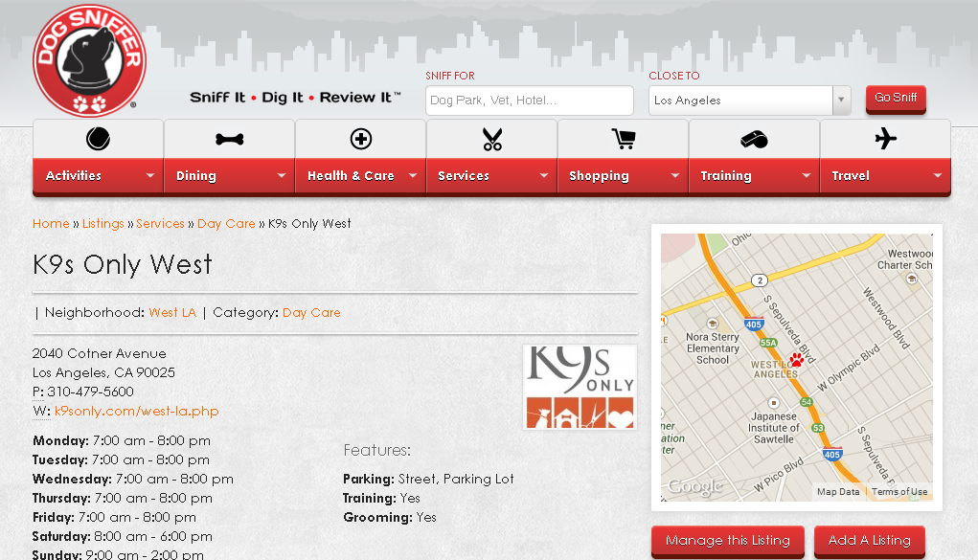The width and height of the screenshot is (978, 560).
Task: Click the Grooming: Yes feature text
Action: point(390,517)
